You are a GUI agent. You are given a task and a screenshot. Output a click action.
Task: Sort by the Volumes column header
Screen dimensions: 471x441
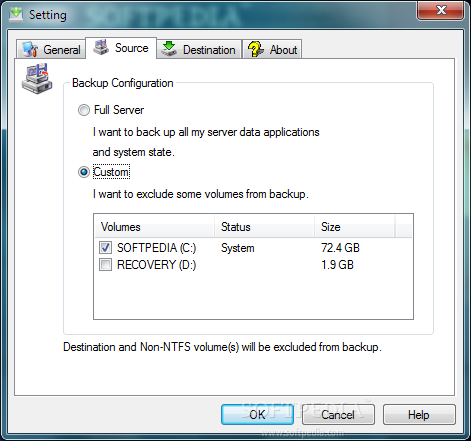[x=154, y=227]
